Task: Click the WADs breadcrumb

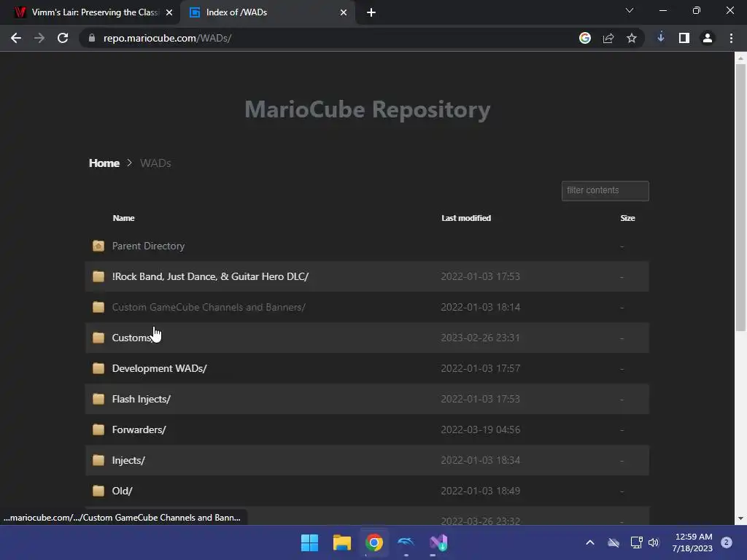Action: coord(155,163)
